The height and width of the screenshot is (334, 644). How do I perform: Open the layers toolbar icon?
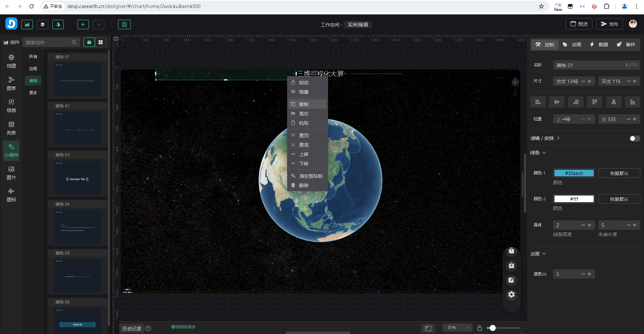(43, 24)
